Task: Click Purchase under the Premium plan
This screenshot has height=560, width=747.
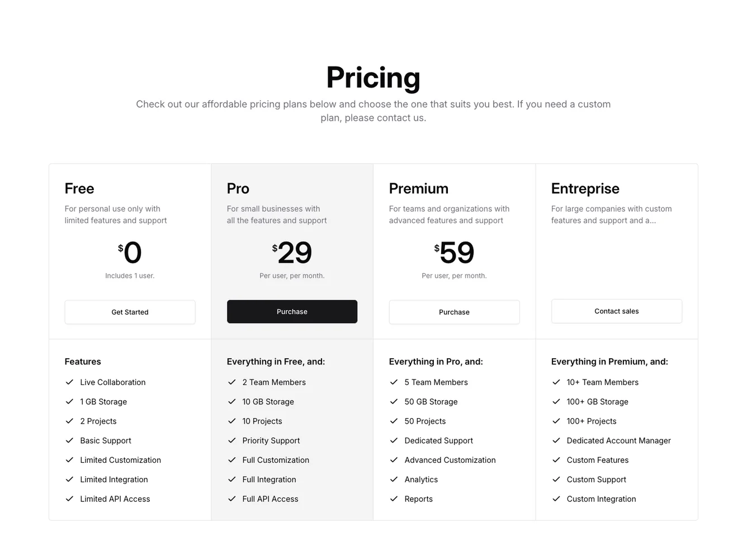Action: click(x=454, y=312)
